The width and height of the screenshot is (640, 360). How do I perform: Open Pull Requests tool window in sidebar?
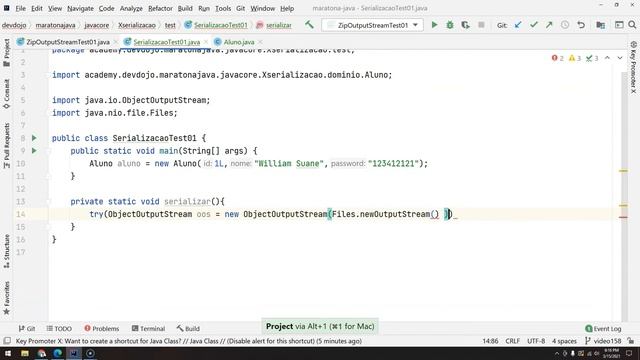(7, 145)
